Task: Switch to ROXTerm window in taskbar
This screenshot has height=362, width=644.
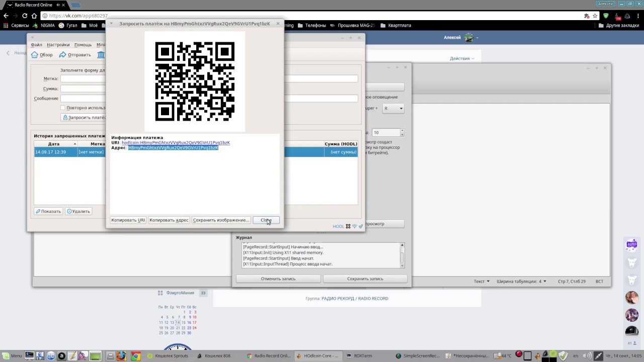Action: click(363, 356)
